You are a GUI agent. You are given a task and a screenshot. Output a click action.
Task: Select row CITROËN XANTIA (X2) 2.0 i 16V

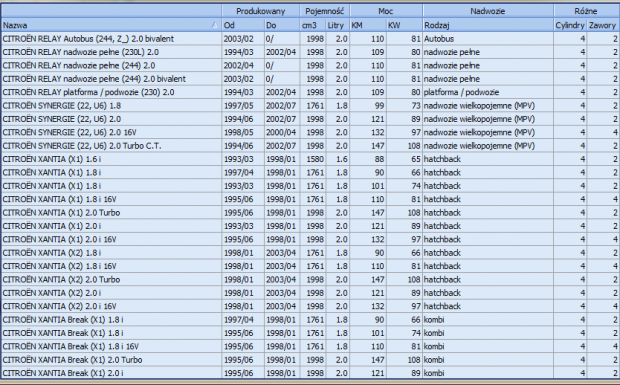pos(310,306)
